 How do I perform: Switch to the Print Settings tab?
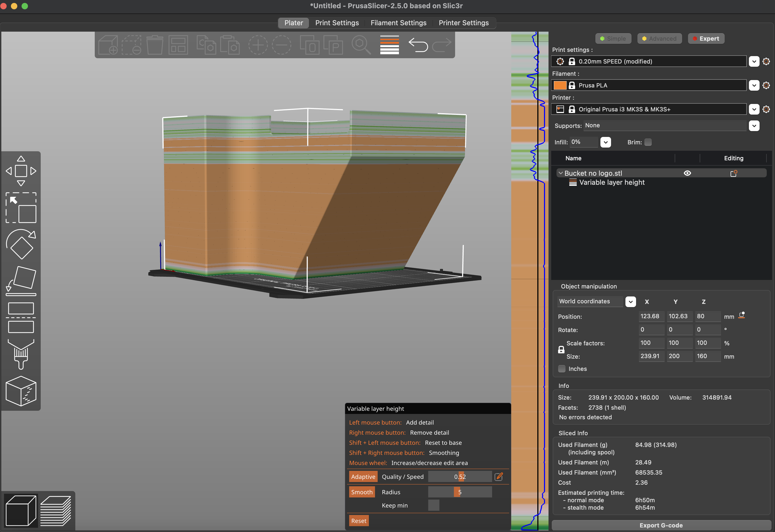click(x=337, y=23)
